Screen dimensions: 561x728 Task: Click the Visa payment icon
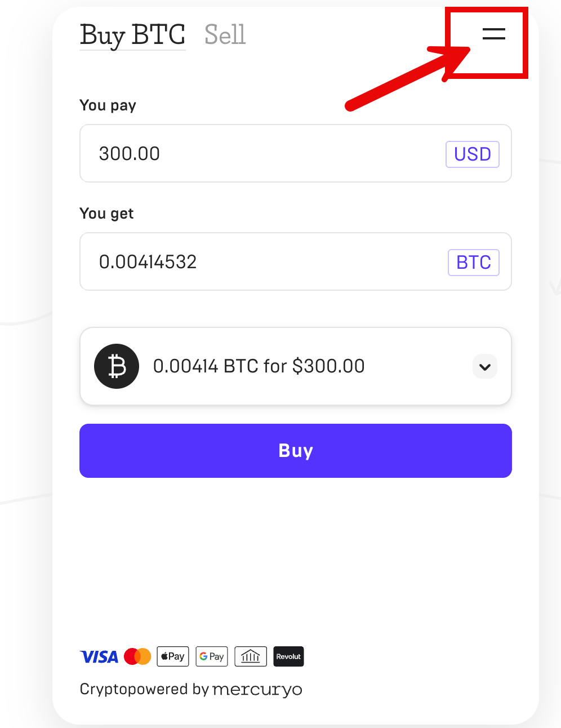[99, 656]
